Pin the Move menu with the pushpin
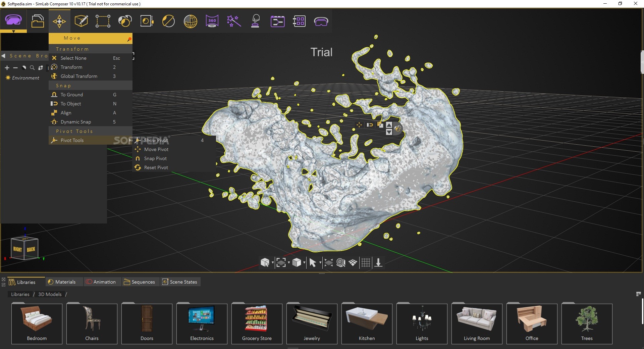The height and width of the screenshot is (349, 644). pyautogui.click(x=129, y=39)
